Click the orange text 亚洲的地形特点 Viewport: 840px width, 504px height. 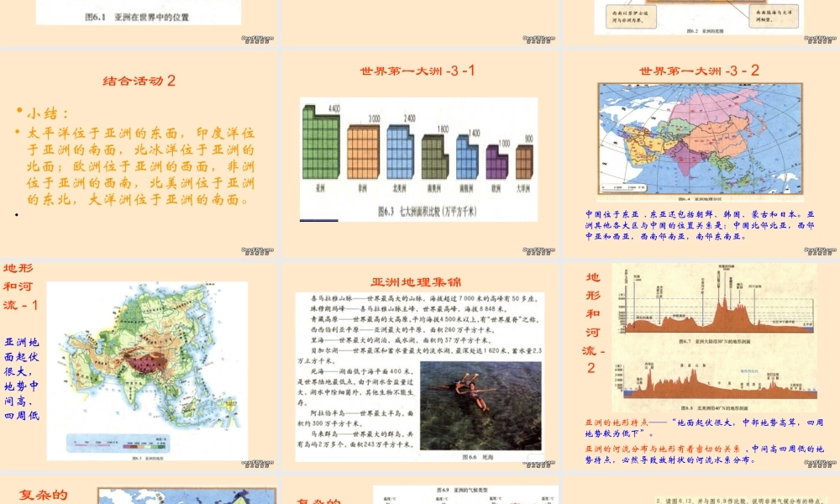617,423
